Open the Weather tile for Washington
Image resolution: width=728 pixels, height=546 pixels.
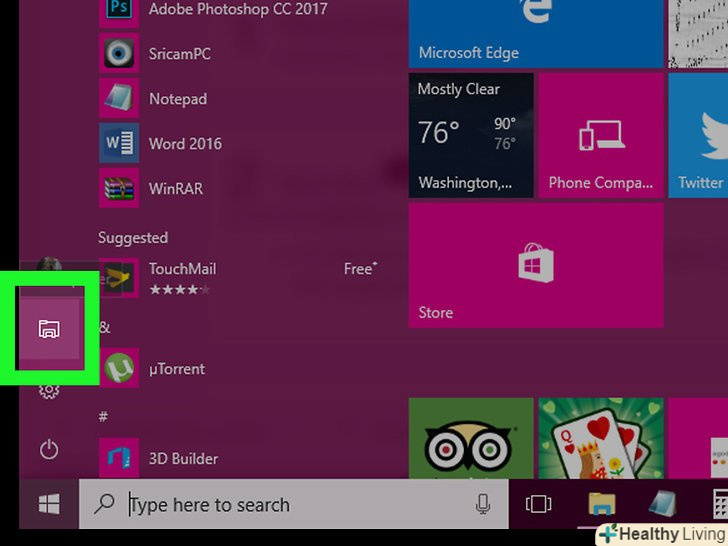[471, 135]
